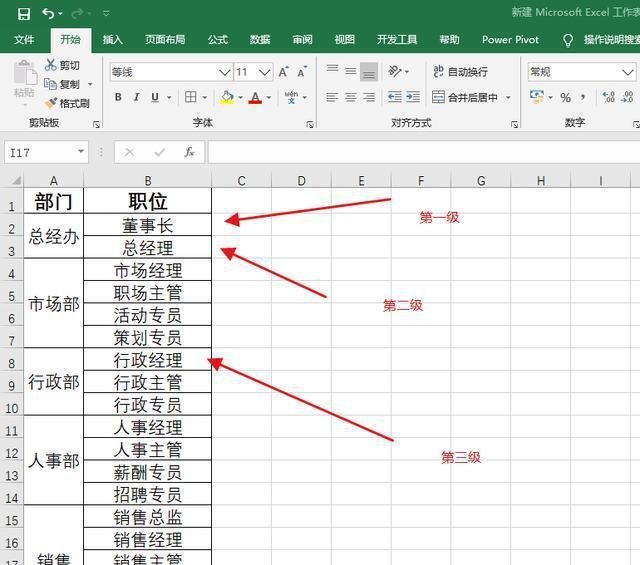Click the 格式刷 format painter
This screenshot has height=565, width=640.
[x=67, y=103]
